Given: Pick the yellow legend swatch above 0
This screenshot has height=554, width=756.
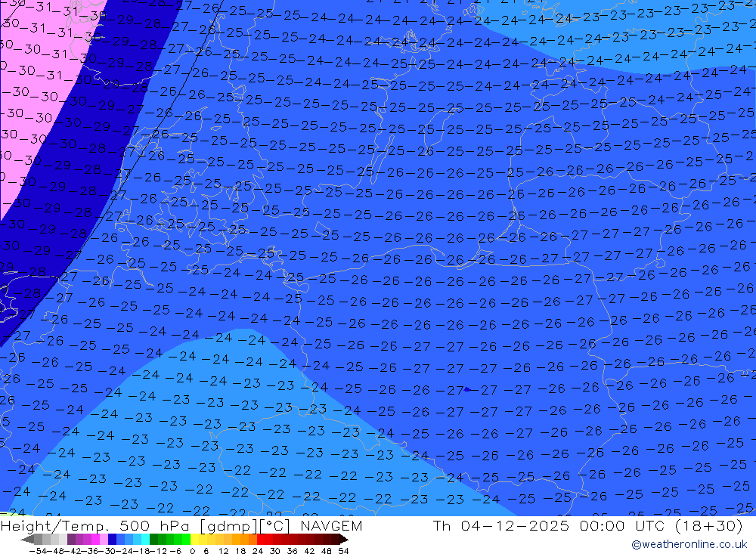Looking at the screenshot, I should tap(195, 539).
